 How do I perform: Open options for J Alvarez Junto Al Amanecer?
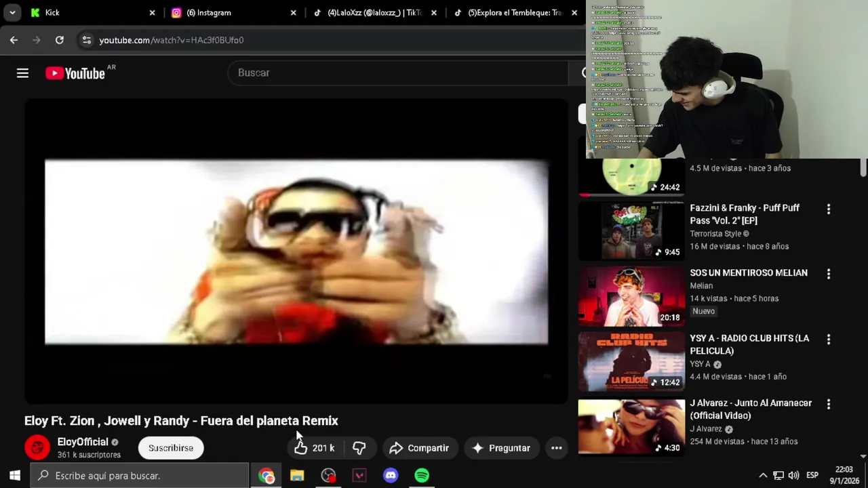point(828,404)
